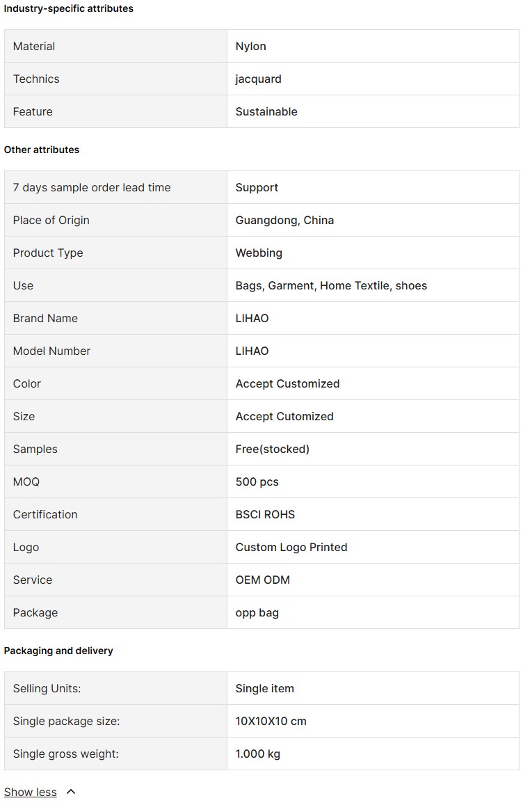Click the Packaging and delivery heading

point(58,651)
